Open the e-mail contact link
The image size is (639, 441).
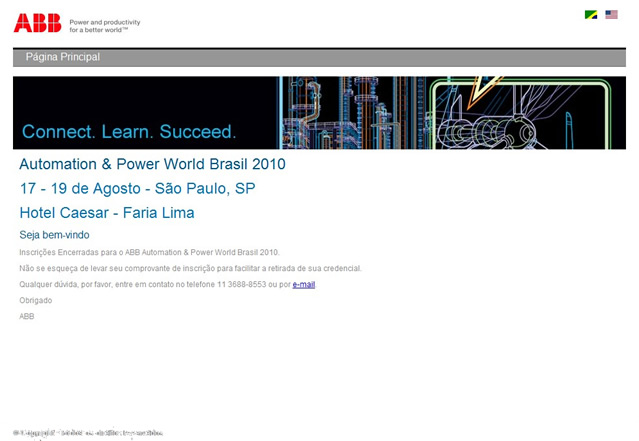coord(304,284)
